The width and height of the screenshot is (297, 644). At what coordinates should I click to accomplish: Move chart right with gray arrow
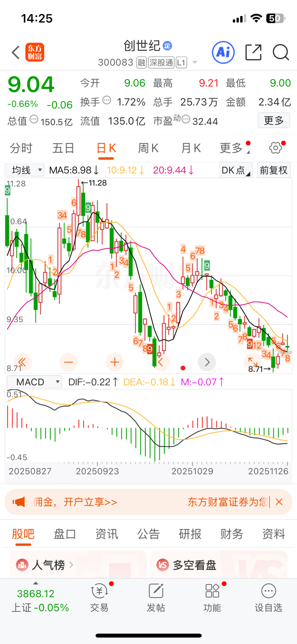[x=207, y=362]
